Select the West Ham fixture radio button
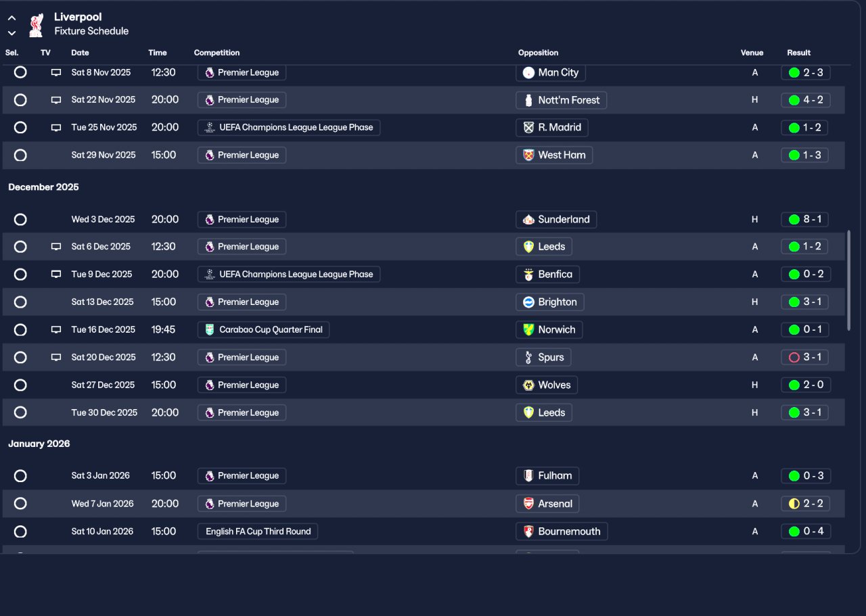866x616 pixels. (x=20, y=156)
